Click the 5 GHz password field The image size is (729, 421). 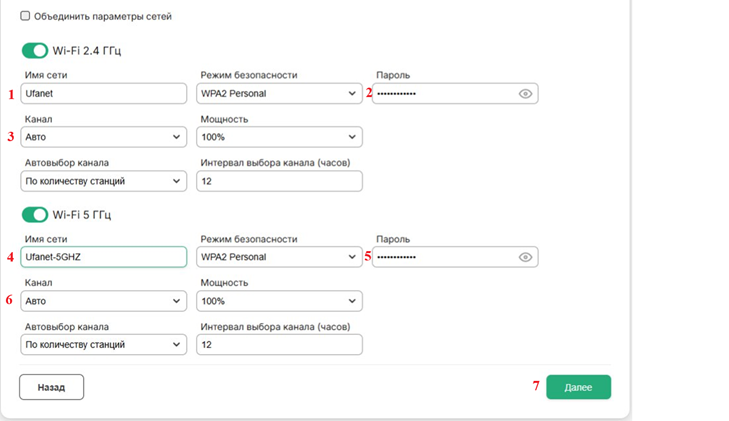[x=440, y=257]
